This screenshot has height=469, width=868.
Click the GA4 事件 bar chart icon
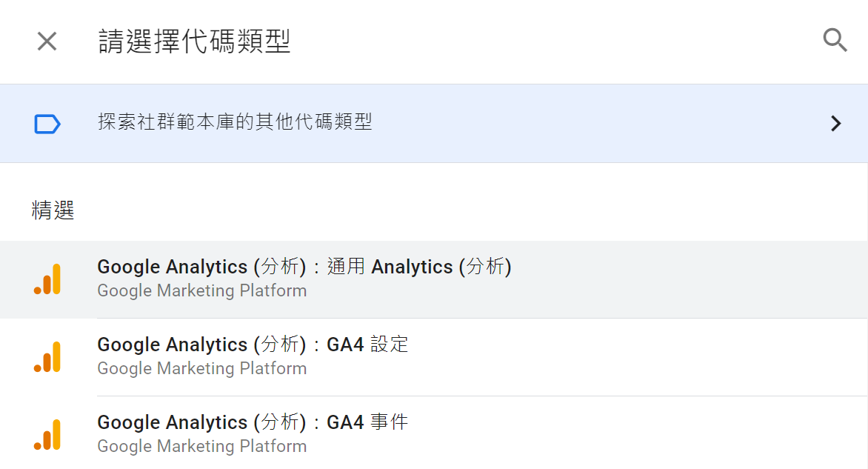click(x=47, y=435)
